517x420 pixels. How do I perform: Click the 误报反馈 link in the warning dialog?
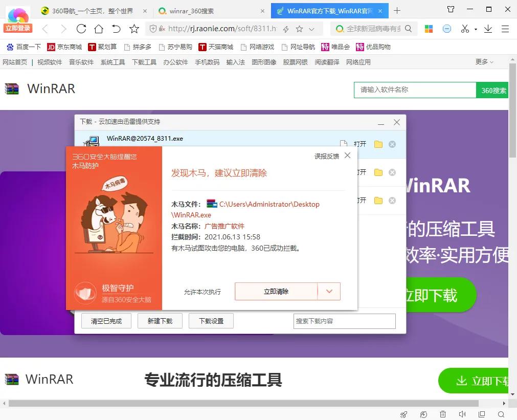326,156
